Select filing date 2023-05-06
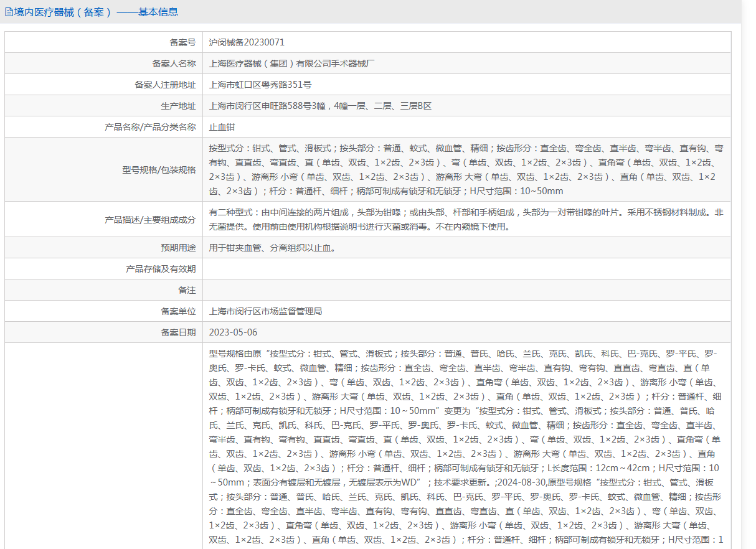Image resolution: width=756 pixels, height=549 pixels. coord(233,332)
